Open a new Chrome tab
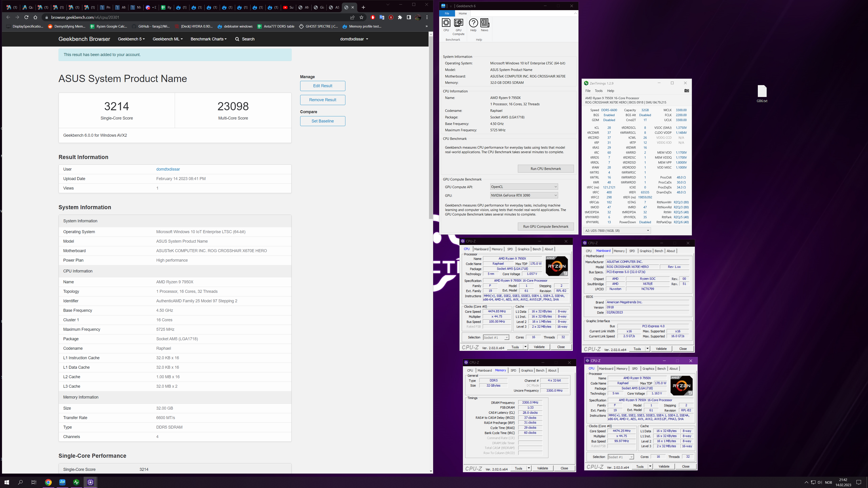The height and width of the screenshot is (488, 868). tap(363, 7)
